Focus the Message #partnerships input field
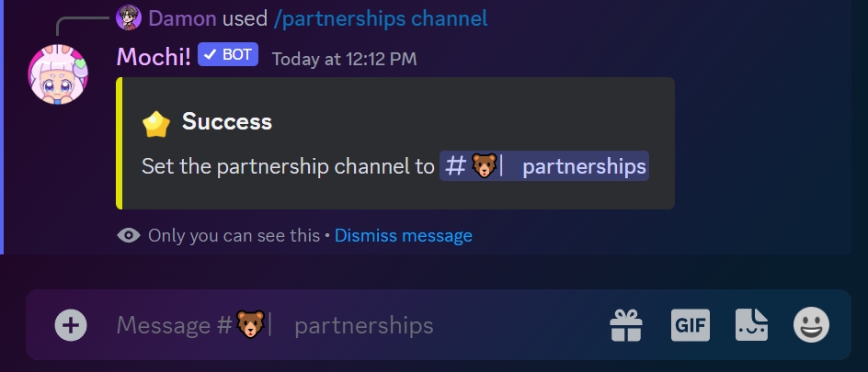The height and width of the screenshot is (372, 868). [x=354, y=325]
